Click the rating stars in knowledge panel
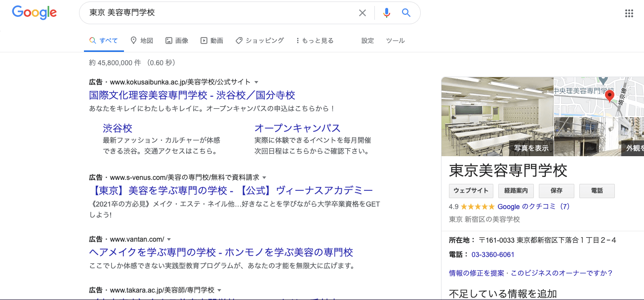Viewport: 644px width, 300px height. pos(478,207)
